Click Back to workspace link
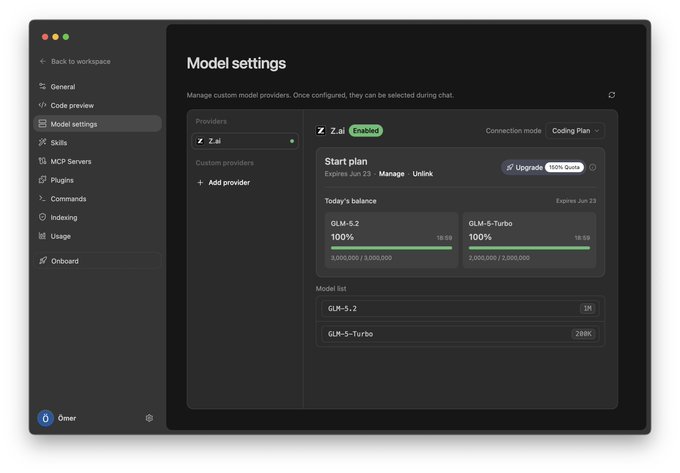680x473 pixels. (75, 61)
